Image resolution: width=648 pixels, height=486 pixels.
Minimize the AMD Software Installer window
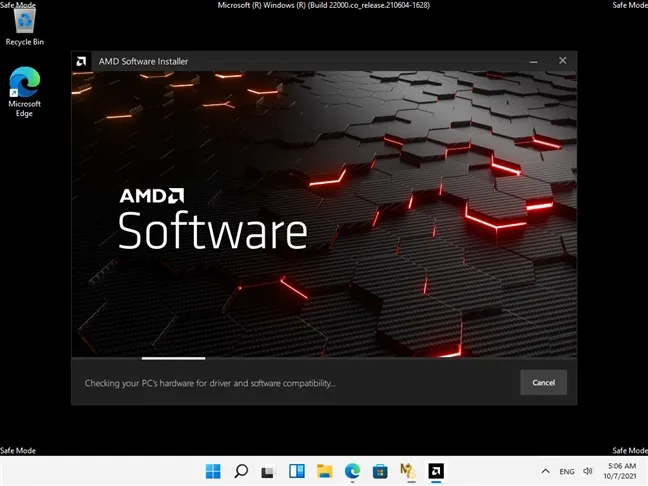pos(534,61)
